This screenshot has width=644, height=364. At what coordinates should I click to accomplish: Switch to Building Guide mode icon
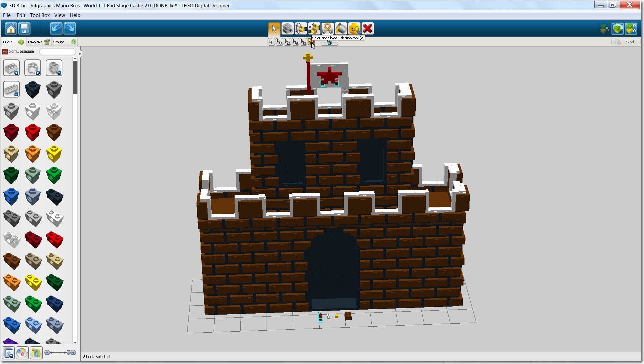(x=631, y=29)
